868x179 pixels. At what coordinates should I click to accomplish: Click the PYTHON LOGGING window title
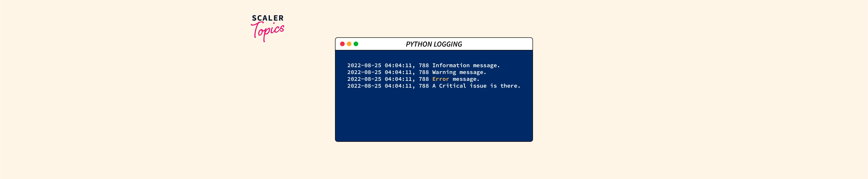[x=434, y=44]
